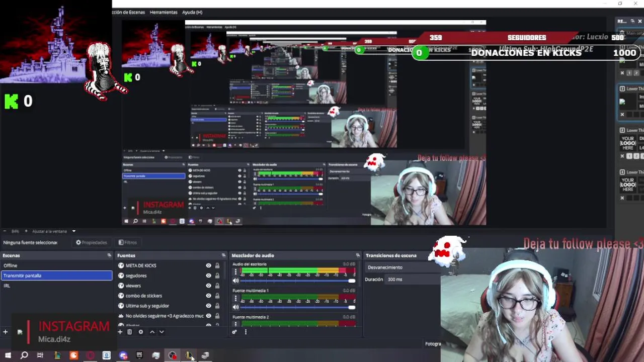
Task: Adjust the Fuente multimedia 1 volume slider
Action: click(298, 307)
